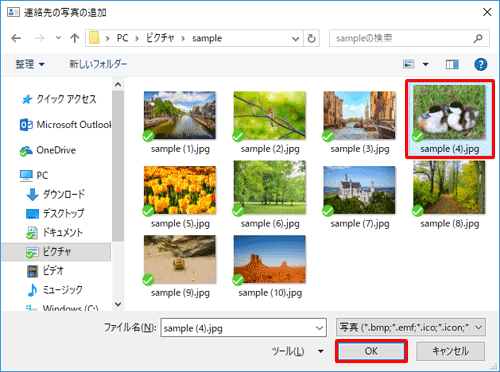Select sample (4).jpg ducklings thumbnail

pos(449,112)
